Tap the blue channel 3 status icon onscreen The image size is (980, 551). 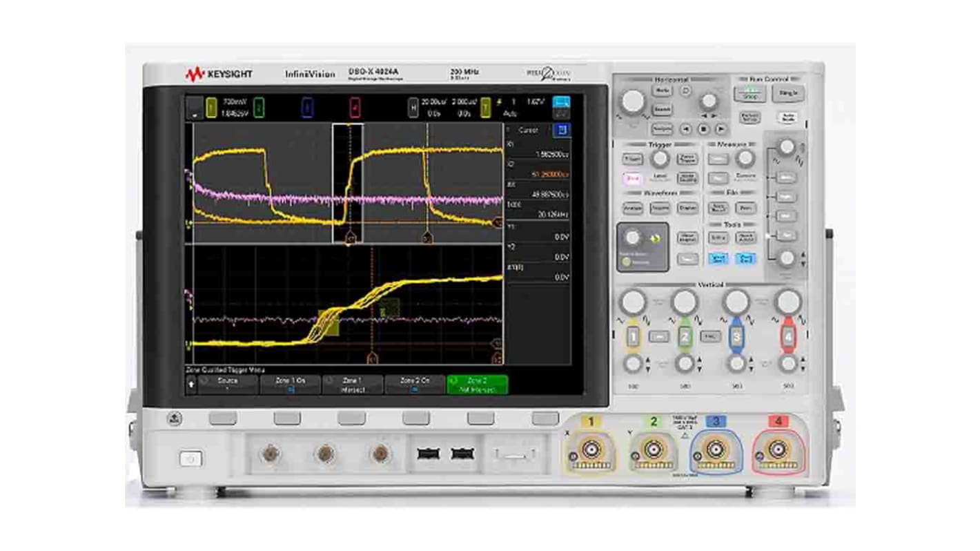pyautogui.click(x=307, y=106)
